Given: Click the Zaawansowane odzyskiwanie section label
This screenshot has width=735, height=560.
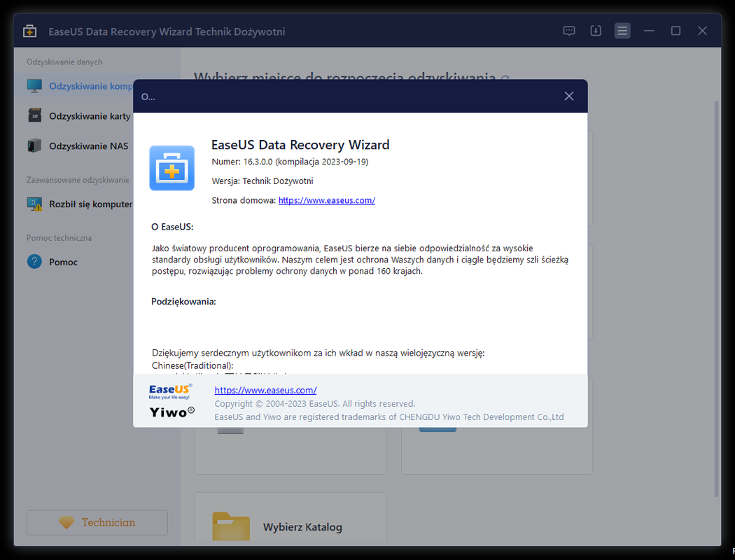Looking at the screenshot, I should click(x=78, y=180).
